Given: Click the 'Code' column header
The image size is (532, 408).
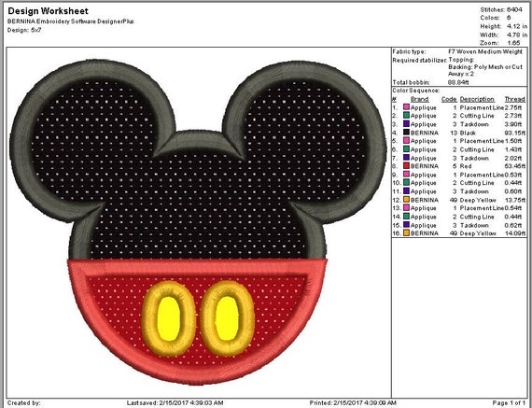Looking at the screenshot, I should 449,99.
